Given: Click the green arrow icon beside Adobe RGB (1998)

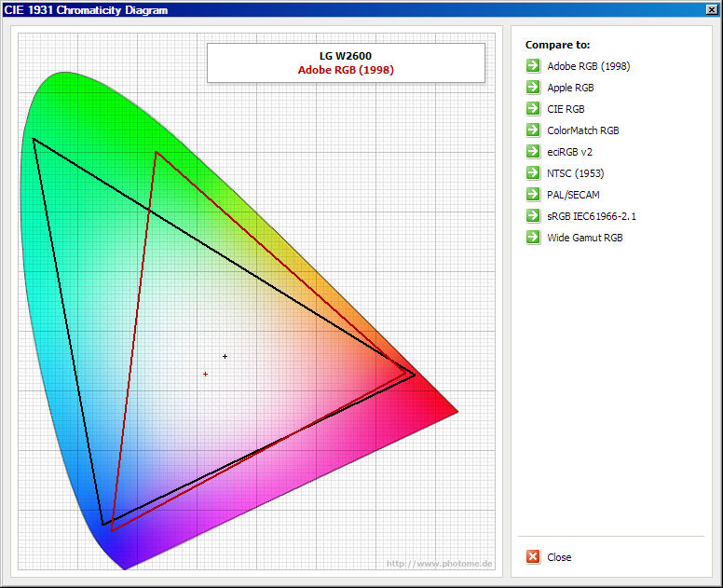Looking at the screenshot, I should (x=533, y=66).
